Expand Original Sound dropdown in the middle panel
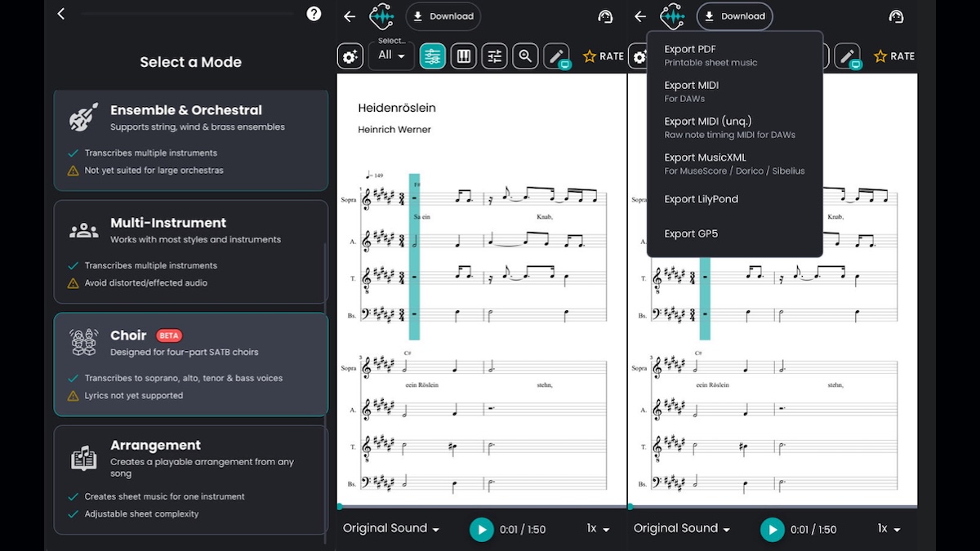Screen dimensions: 980x551 (391, 529)
